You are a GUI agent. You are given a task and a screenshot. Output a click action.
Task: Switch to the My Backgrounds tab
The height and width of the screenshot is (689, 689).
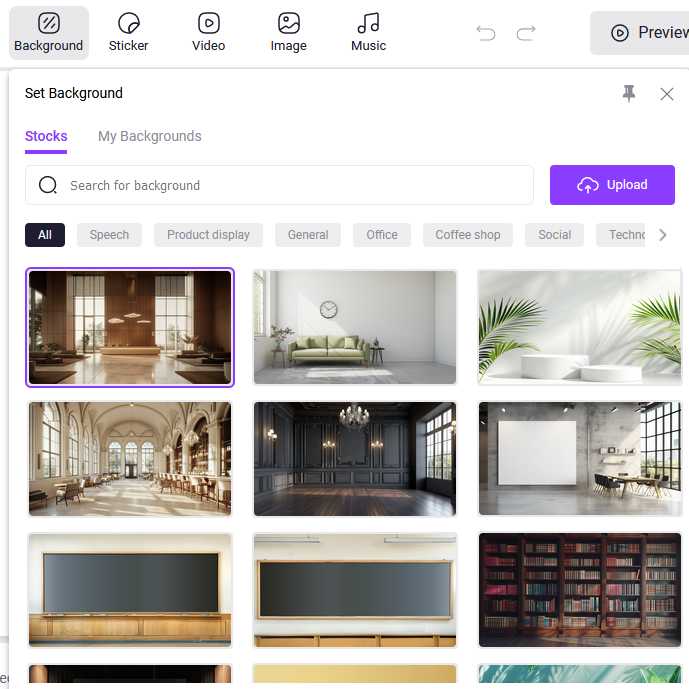[x=150, y=137]
